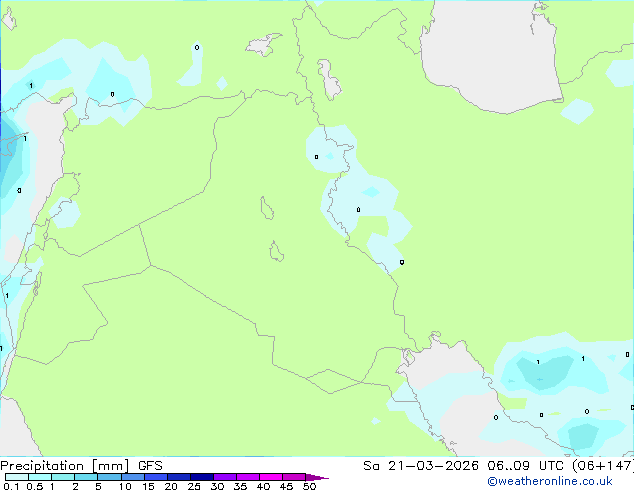
Task: Click the 35–40 mm violet legend swatch
Action: point(247,477)
